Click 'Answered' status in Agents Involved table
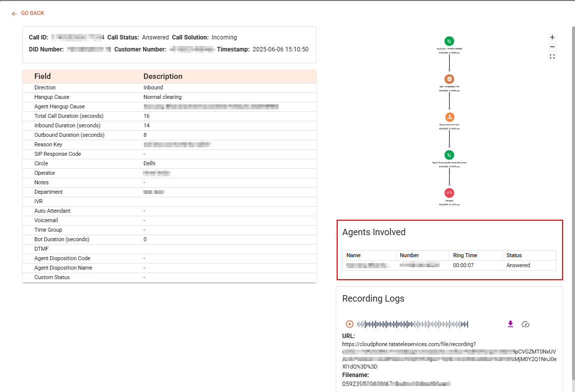 (518, 265)
